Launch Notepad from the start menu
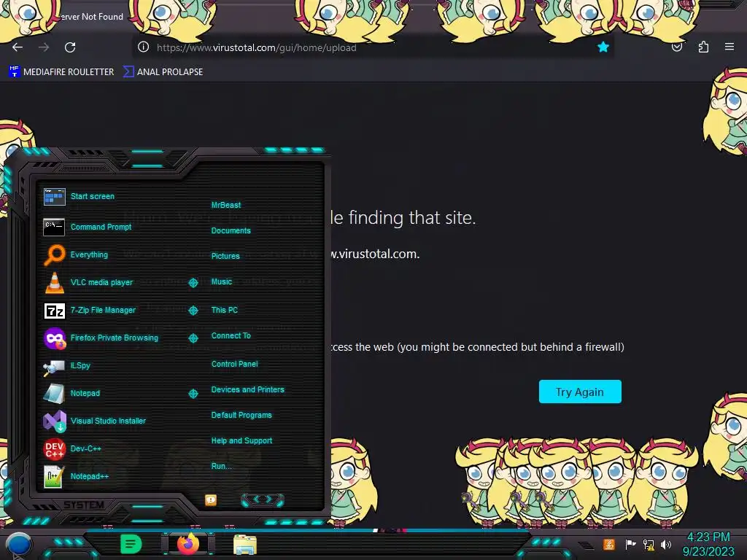The height and width of the screenshot is (560, 747). (71, 393)
